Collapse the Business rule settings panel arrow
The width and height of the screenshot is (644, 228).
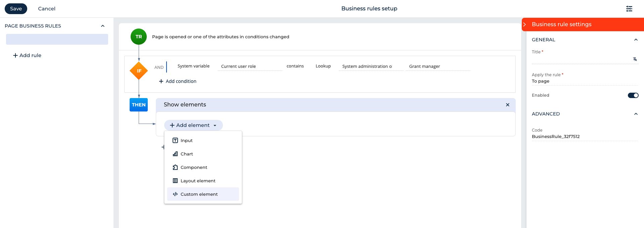[x=524, y=25]
